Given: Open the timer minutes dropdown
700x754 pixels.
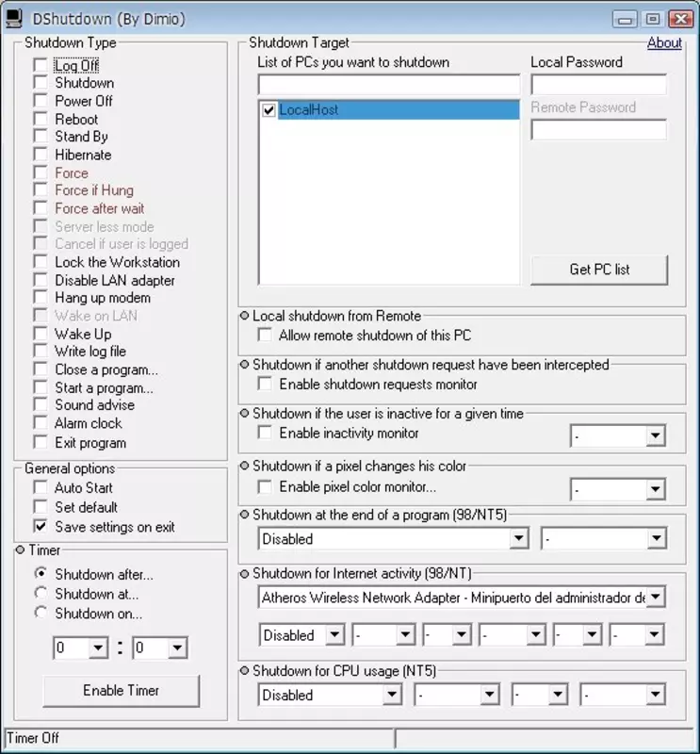Looking at the screenshot, I should click(177, 647).
